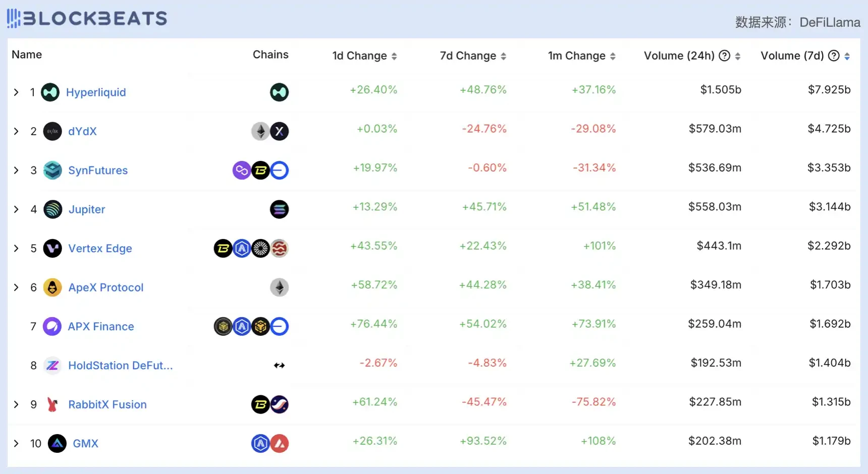Click the RabbitX Fusion rabbit logo
The width and height of the screenshot is (868, 474).
pos(52,404)
